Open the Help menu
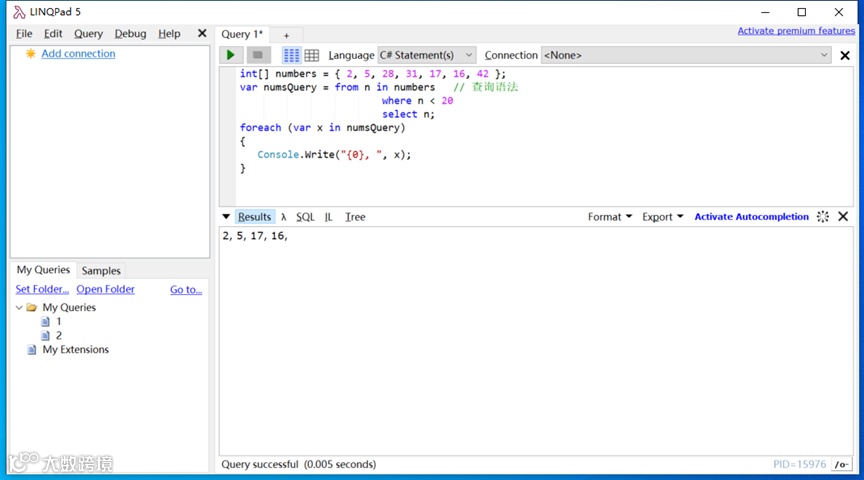Screen dimensions: 864x480 pos(169,34)
